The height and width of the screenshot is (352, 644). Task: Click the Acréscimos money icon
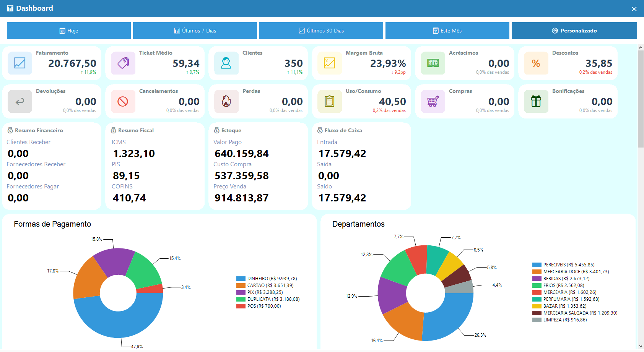click(433, 63)
